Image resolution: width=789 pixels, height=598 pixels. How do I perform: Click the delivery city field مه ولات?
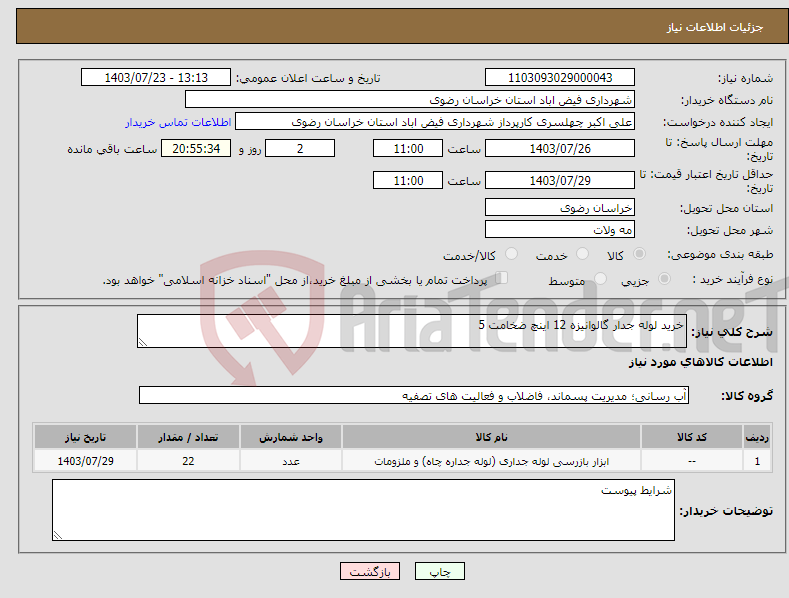(560, 230)
